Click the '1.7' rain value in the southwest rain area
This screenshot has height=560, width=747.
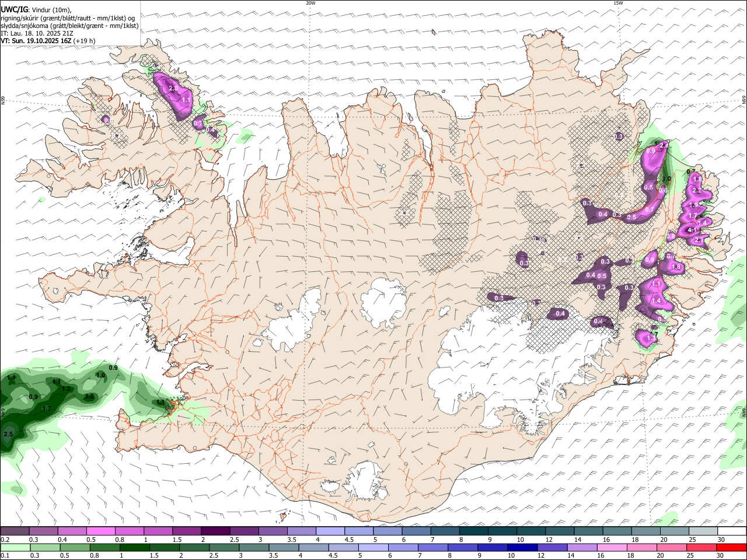pyautogui.click(x=47, y=408)
